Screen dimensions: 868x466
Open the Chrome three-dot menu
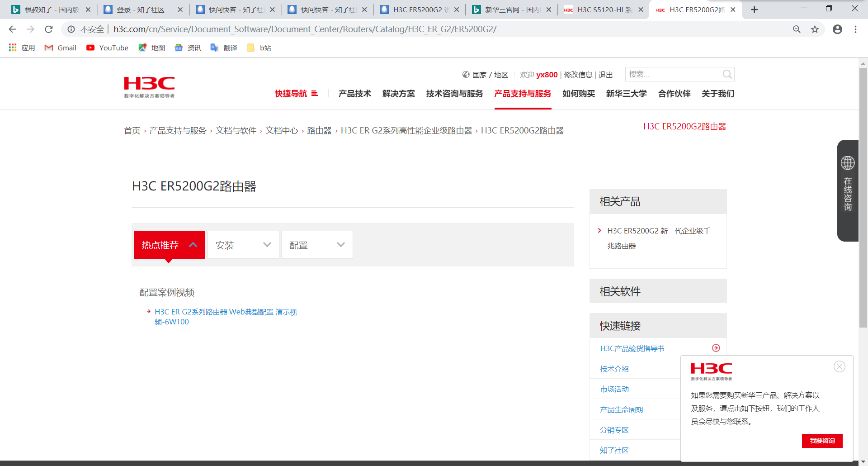click(x=855, y=29)
